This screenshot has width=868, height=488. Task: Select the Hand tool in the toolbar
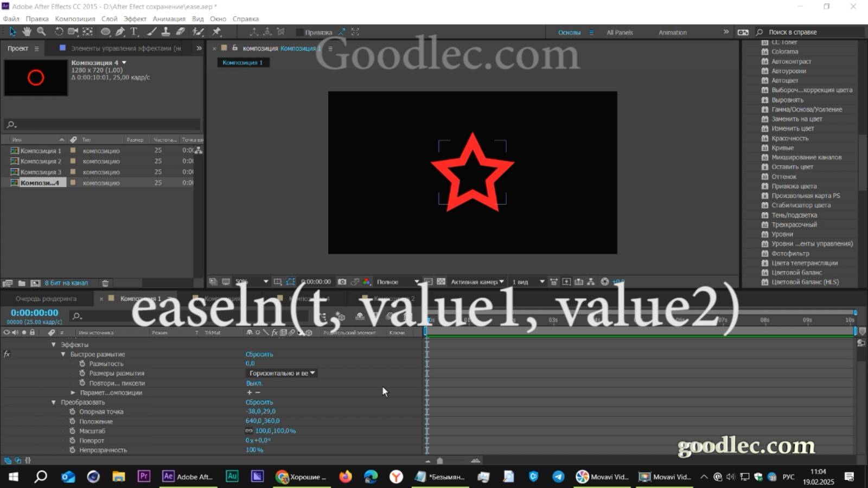[x=27, y=31]
